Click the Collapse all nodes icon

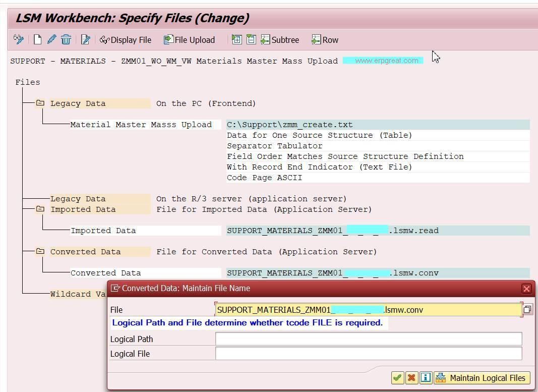click(x=251, y=39)
